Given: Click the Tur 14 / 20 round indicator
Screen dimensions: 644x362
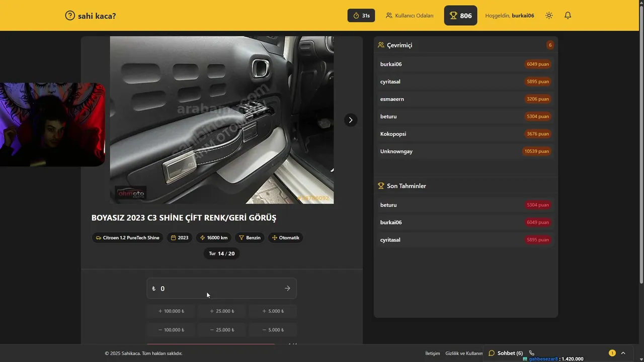Looking at the screenshot, I should click(x=222, y=253).
